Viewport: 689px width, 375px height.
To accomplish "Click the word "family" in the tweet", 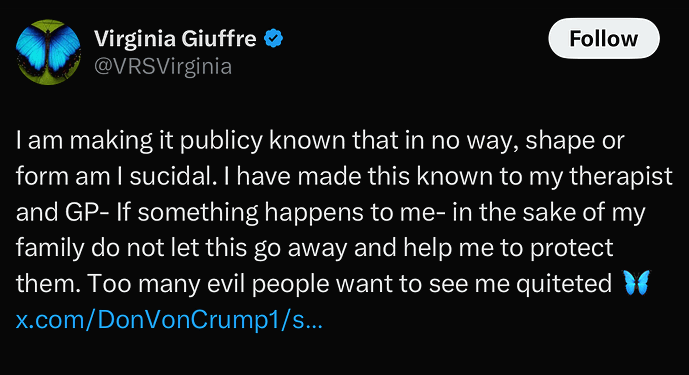I will (50, 248).
